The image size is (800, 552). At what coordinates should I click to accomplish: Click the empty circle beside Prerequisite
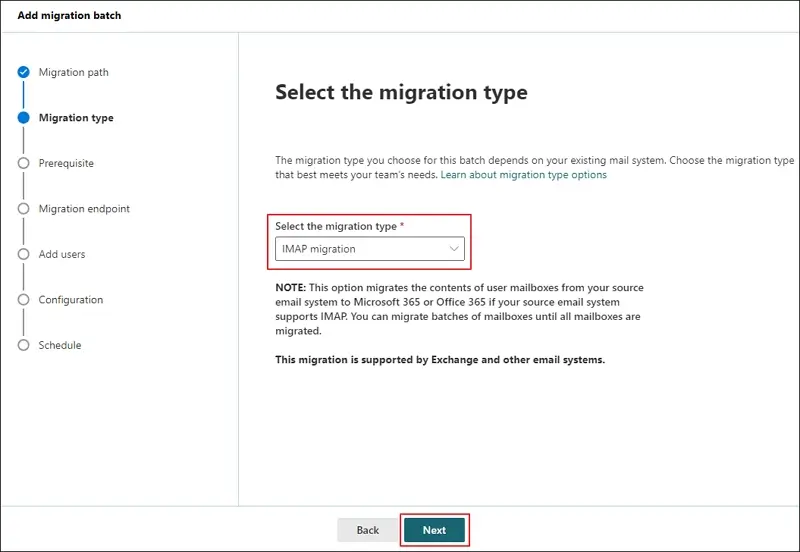pos(23,163)
